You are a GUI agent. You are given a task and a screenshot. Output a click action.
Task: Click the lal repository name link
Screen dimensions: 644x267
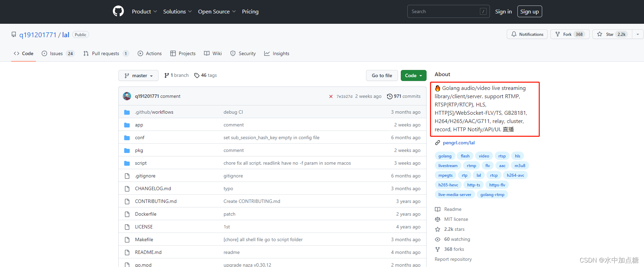pos(66,35)
